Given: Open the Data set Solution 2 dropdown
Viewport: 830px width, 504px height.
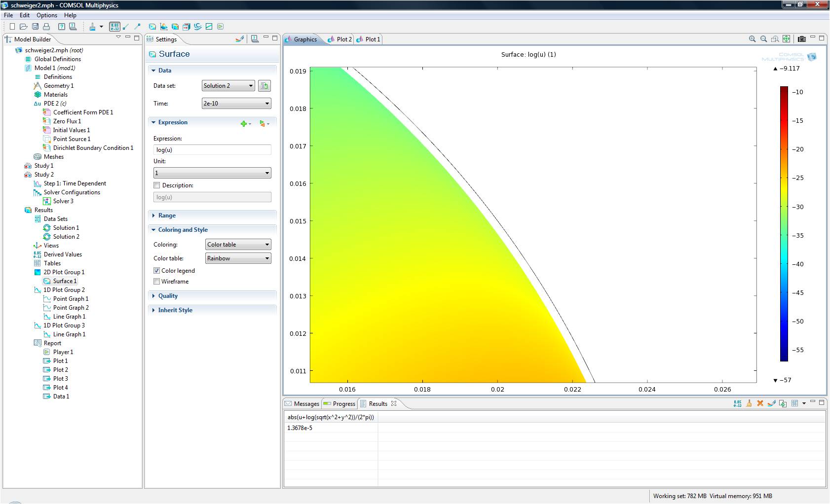Looking at the screenshot, I should coord(228,86).
